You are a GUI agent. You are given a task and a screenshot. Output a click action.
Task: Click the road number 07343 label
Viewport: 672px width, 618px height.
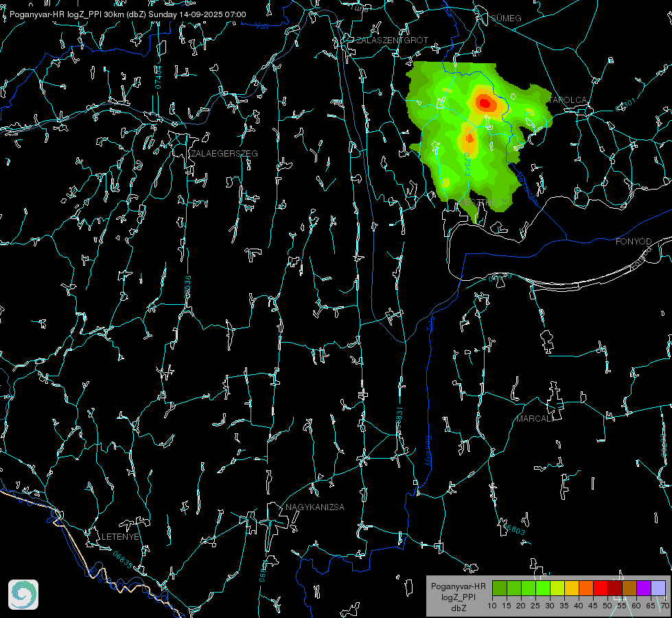467,164
